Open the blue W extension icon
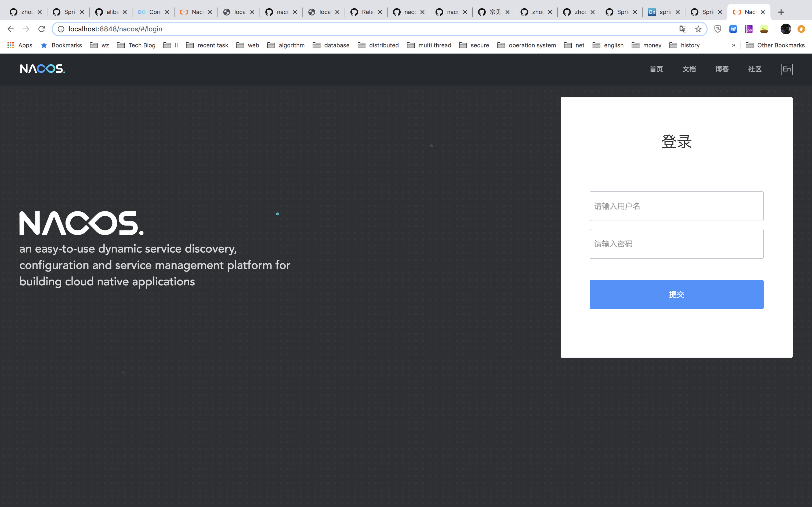 [733, 29]
